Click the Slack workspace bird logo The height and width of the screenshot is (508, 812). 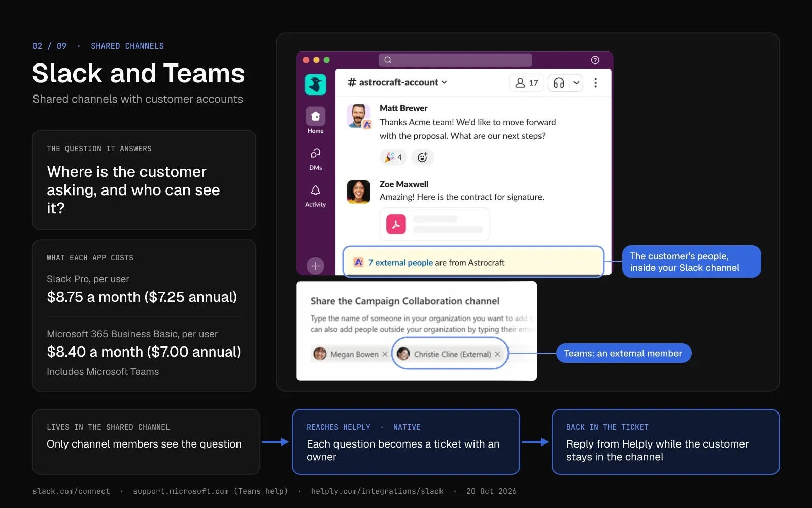tap(315, 84)
